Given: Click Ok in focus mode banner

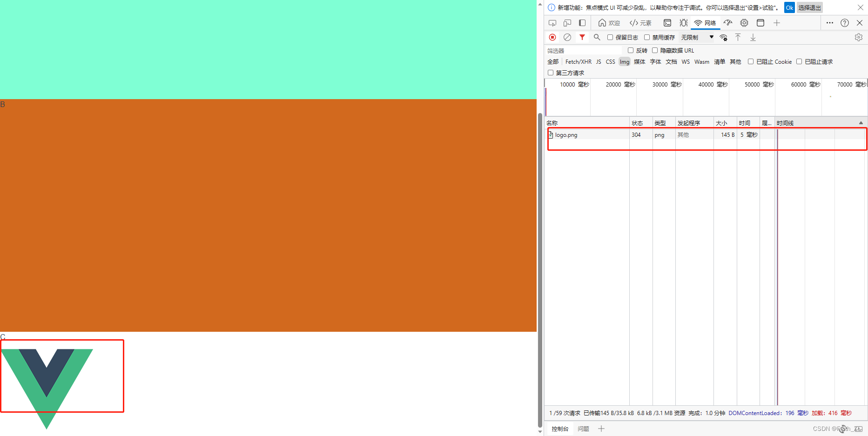Looking at the screenshot, I should click(x=789, y=7).
